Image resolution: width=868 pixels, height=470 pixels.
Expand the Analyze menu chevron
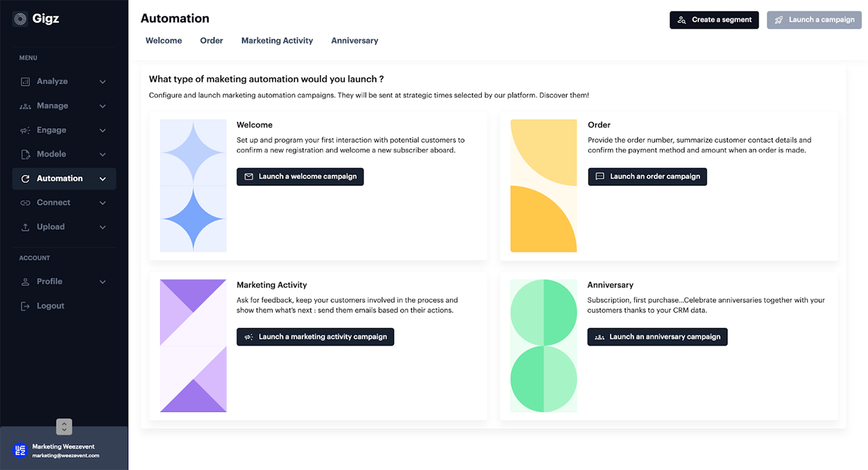[x=103, y=82]
